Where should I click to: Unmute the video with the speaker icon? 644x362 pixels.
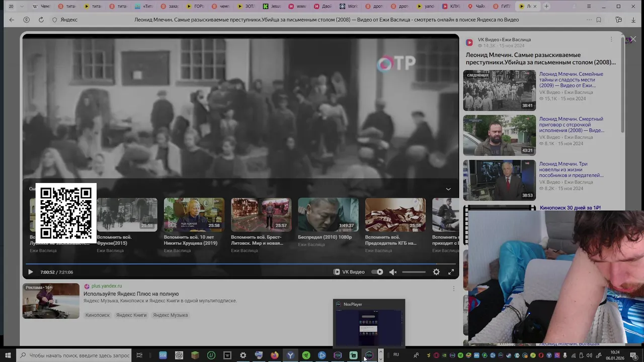(393, 272)
